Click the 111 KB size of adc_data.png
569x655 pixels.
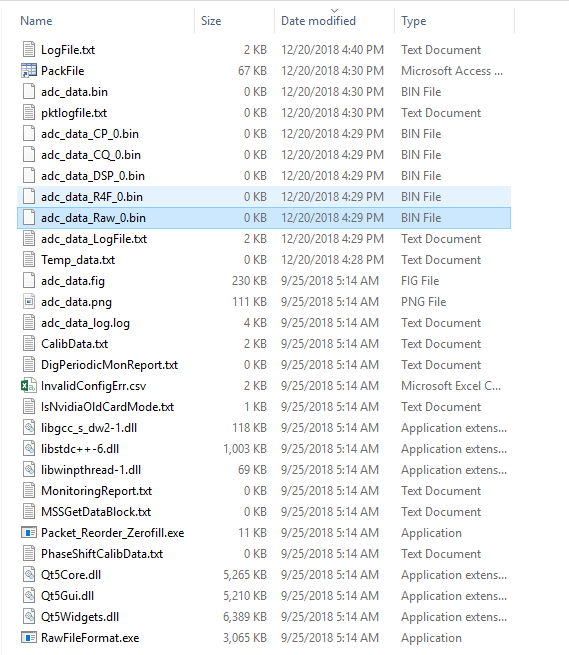(249, 301)
